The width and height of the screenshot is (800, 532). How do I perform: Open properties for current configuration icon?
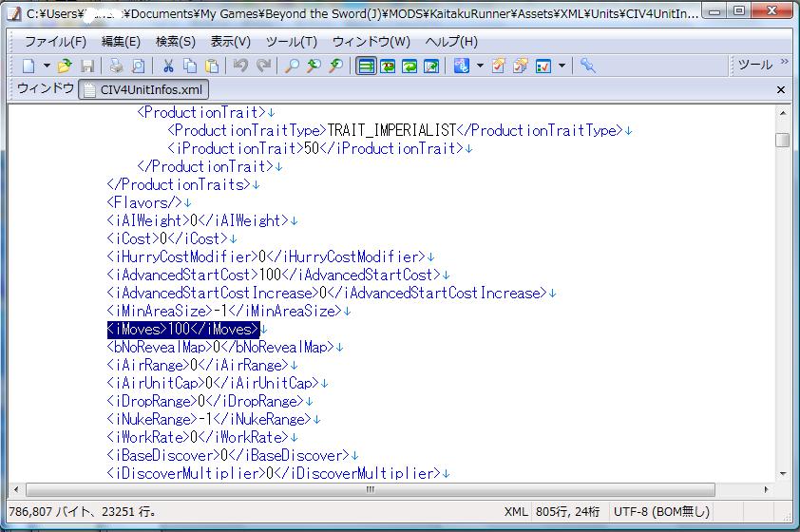[x=498, y=66]
